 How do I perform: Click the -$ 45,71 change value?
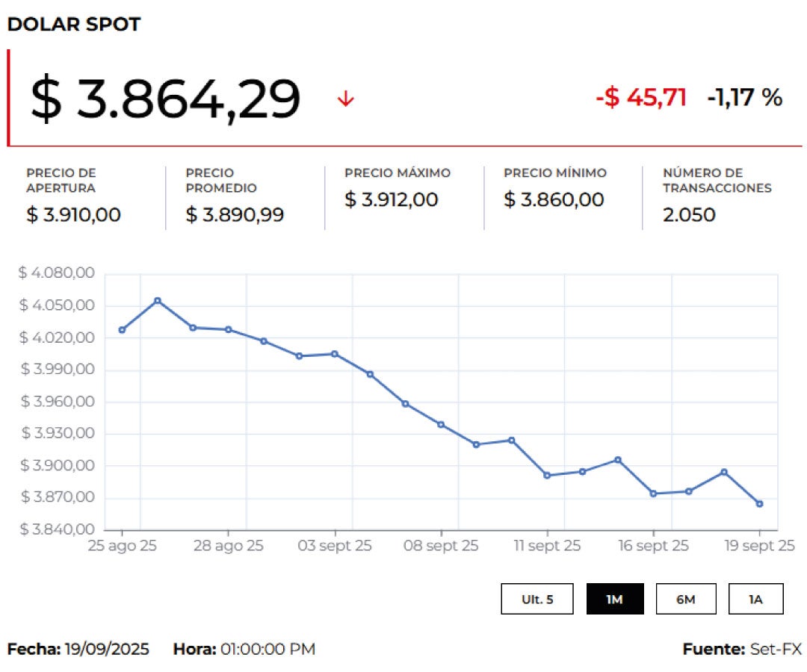[641, 97]
